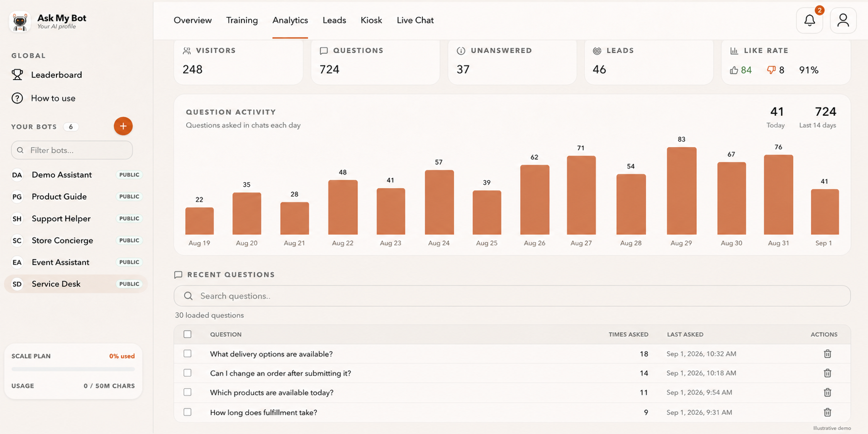The image size is (868, 434).
Task: Open the user profile icon
Action: 843,20
